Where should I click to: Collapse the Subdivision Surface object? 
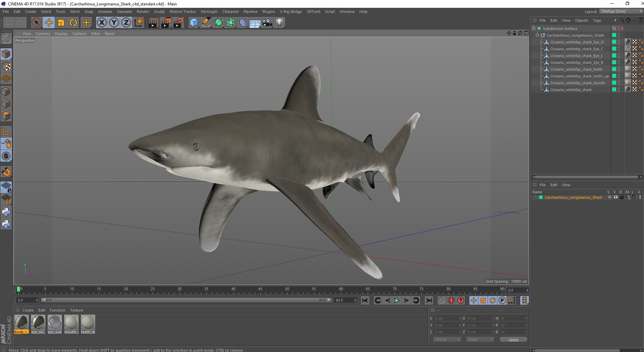click(x=533, y=29)
